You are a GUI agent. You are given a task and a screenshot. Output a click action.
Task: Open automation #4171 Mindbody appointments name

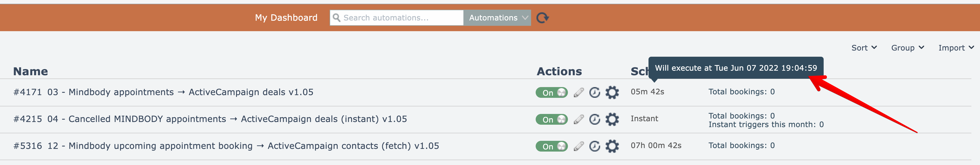[x=163, y=92]
